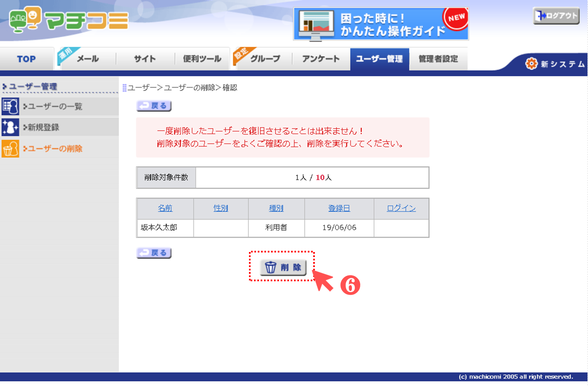
Task: Sort the table by 名前 column
Action: (x=165, y=208)
